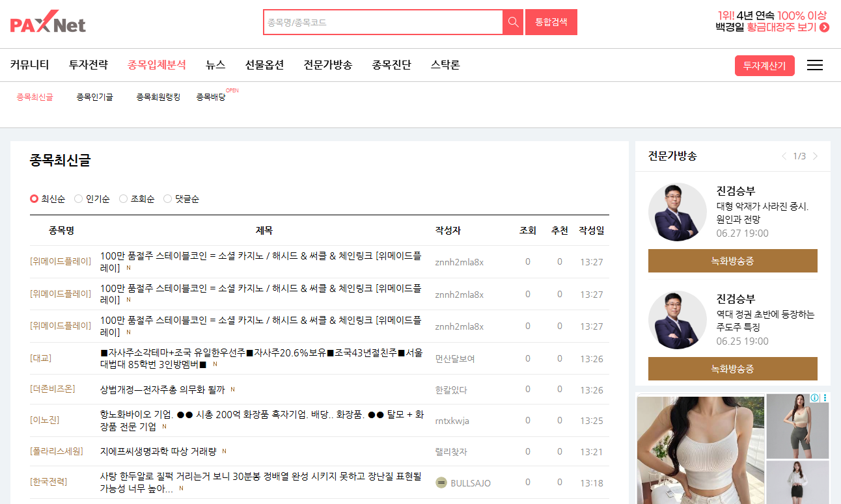
Task: Click the 작성일 column header
Action: [x=592, y=231]
